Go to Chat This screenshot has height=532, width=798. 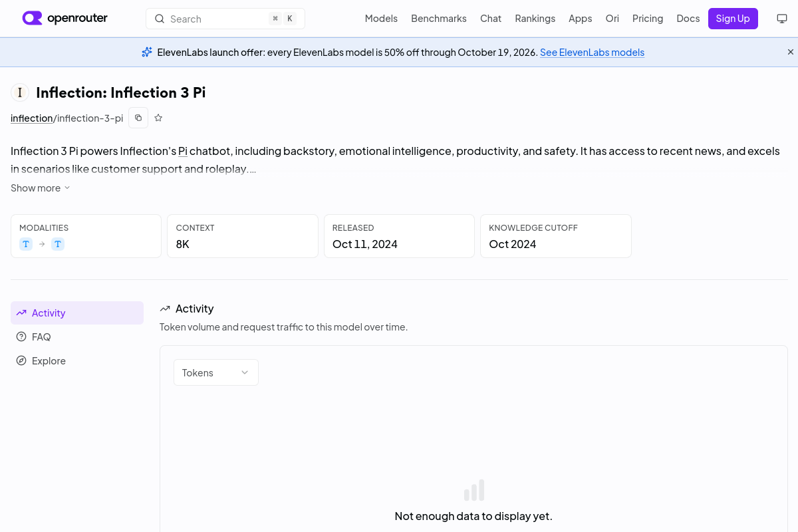[491, 19]
